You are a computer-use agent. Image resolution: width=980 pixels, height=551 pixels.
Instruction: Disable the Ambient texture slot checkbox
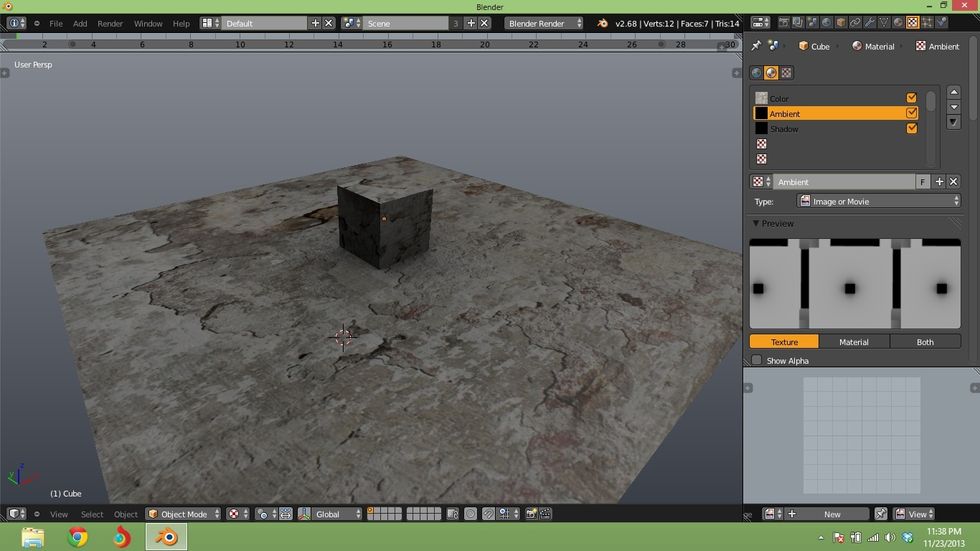pos(912,113)
